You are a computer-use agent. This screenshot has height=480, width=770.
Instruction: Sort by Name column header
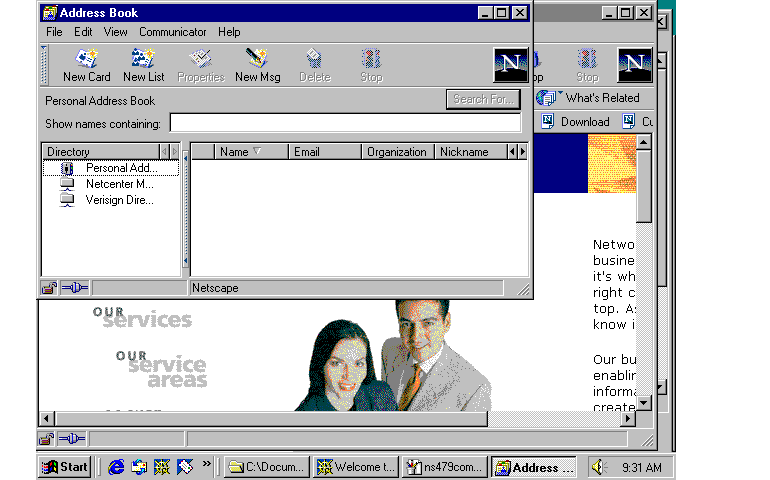click(x=251, y=152)
